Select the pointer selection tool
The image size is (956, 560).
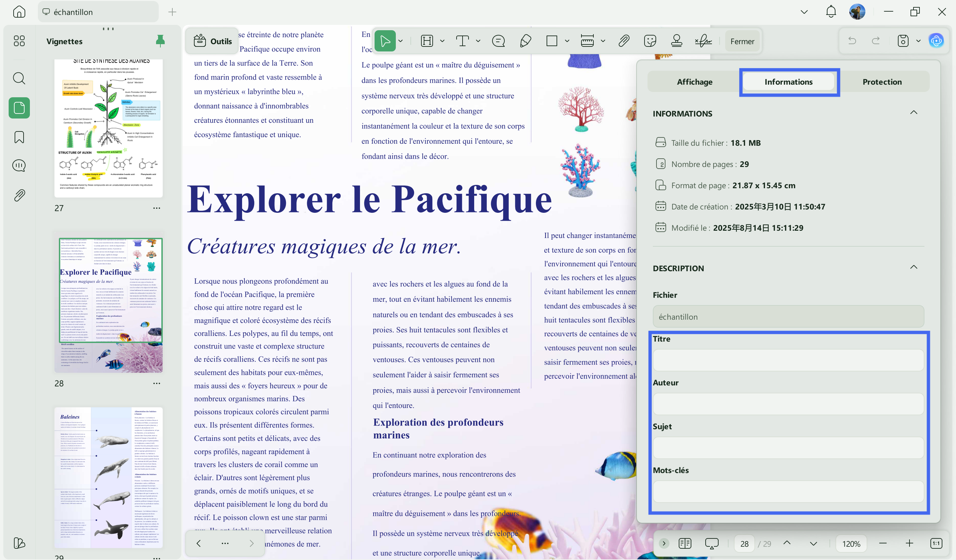pos(385,41)
